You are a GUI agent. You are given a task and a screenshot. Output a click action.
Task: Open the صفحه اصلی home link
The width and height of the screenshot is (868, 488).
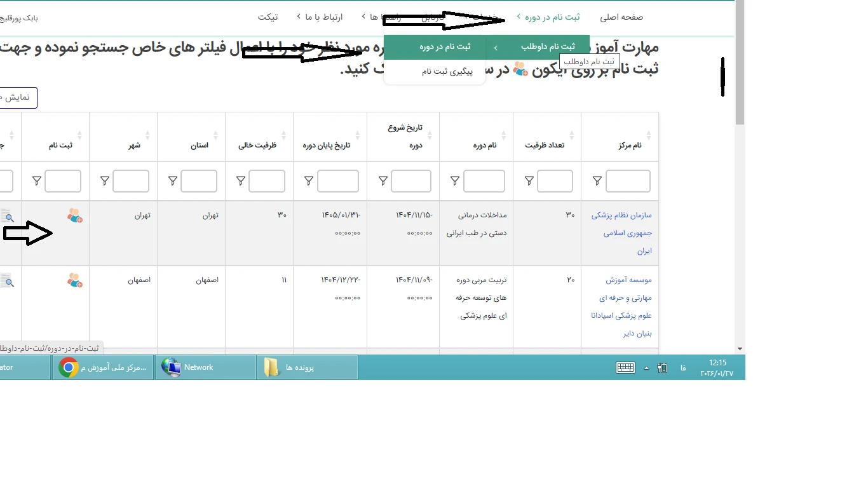coord(621,17)
